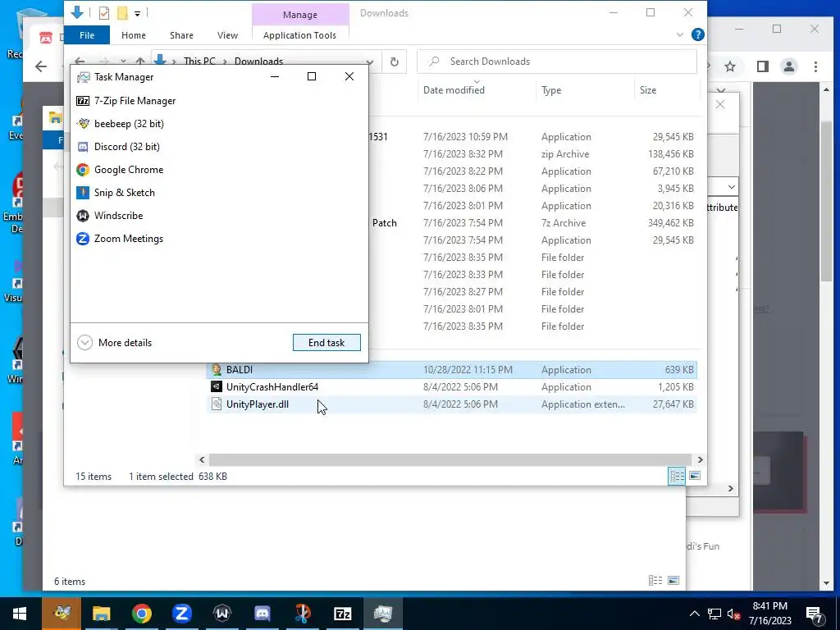Select the UnityCrashHandler64 file
This screenshot has height=630, width=840.
(452, 387)
